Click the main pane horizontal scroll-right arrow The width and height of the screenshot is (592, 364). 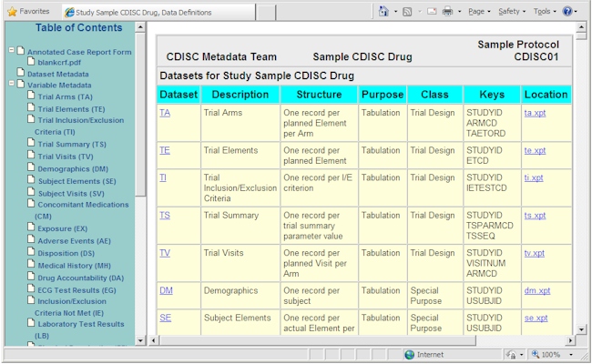pyautogui.click(x=570, y=340)
